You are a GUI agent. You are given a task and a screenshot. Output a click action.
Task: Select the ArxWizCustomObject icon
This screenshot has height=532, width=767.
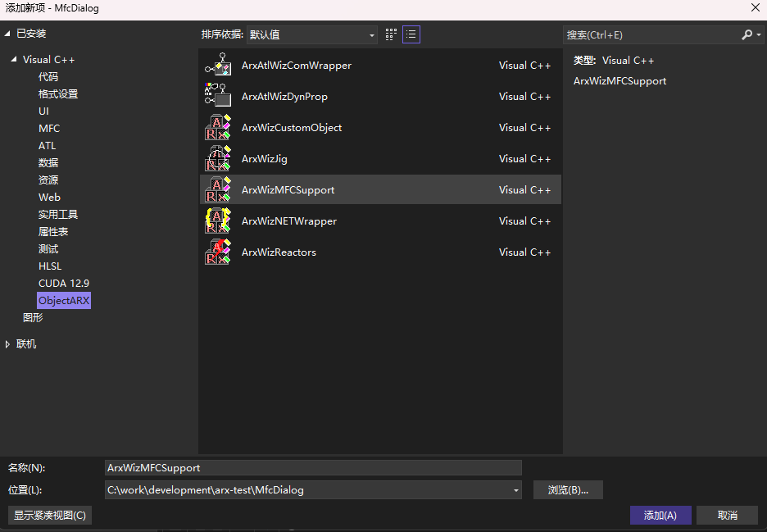tap(217, 128)
